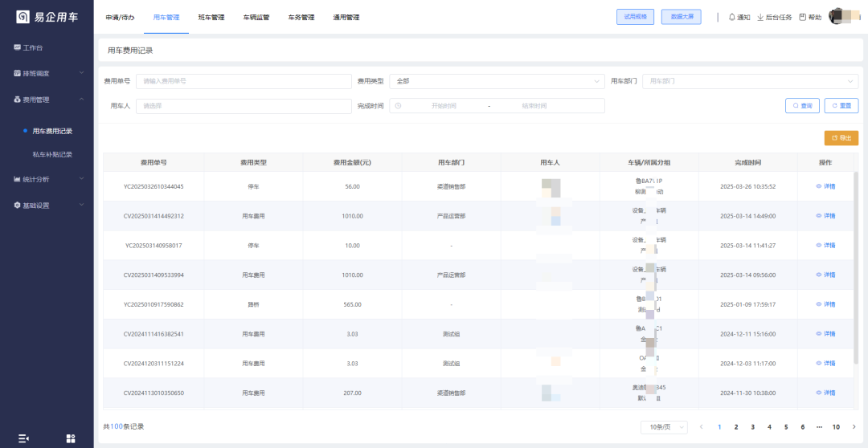Click the notification bell icon
868x448 pixels.
732,17
